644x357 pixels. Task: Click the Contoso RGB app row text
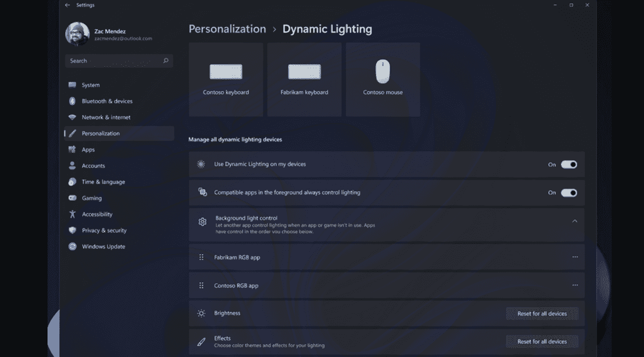pyautogui.click(x=236, y=285)
